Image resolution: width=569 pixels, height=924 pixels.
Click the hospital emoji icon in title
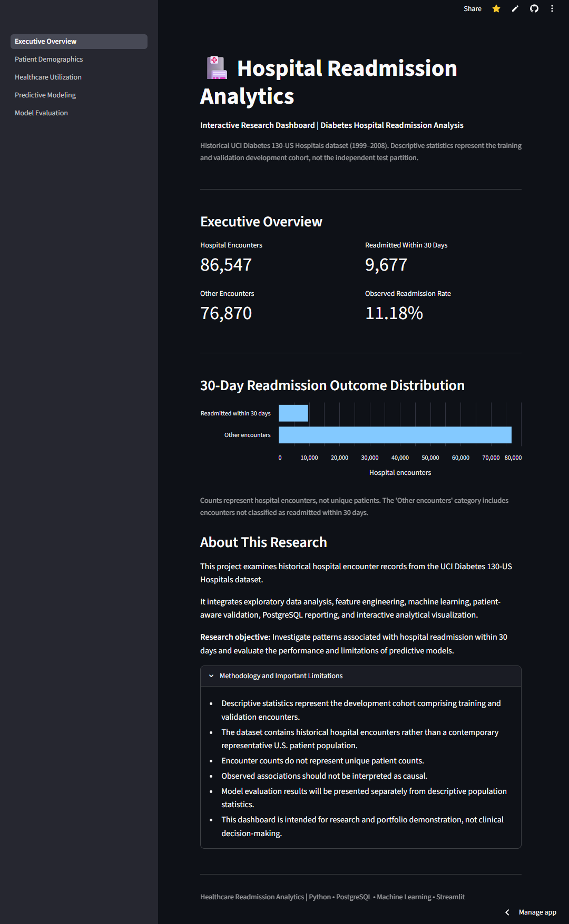tap(216, 68)
